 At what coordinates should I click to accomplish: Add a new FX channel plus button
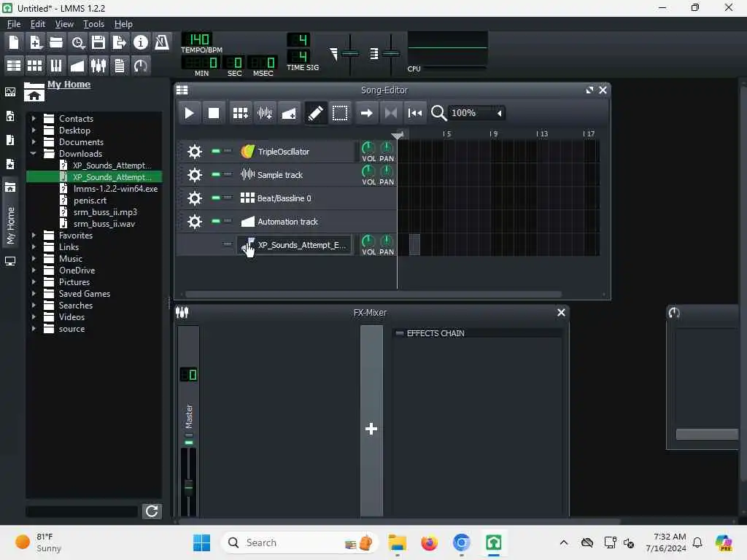click(371, 421)
